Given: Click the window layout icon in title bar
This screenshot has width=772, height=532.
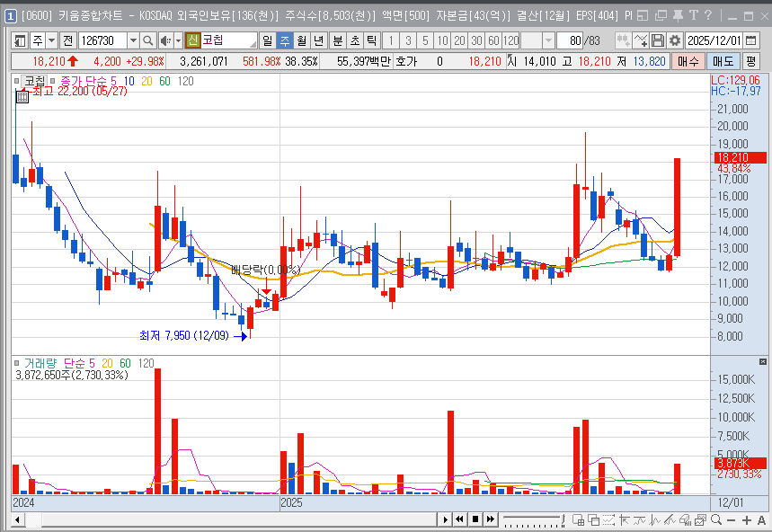Looking at the screenshot, I should (643, 16).
